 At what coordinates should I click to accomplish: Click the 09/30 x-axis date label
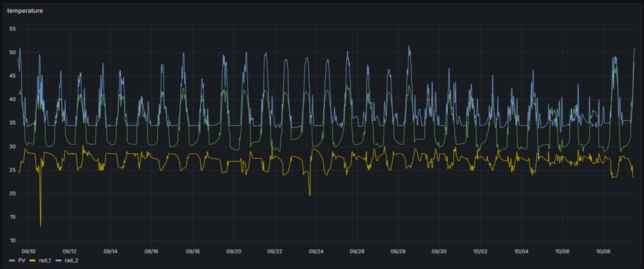(439, 251)
